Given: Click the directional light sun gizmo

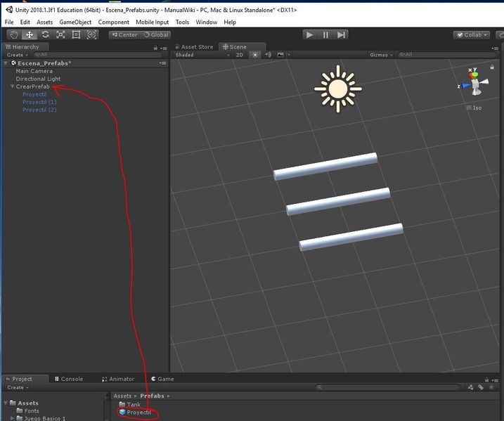Looking at the screenshot, I should (x=338, y=89).
